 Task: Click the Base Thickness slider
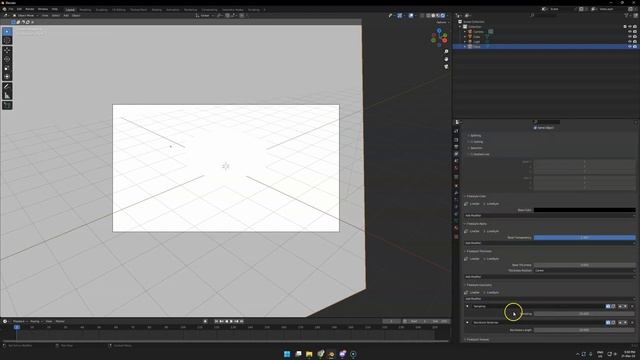(x=584, y=265)
